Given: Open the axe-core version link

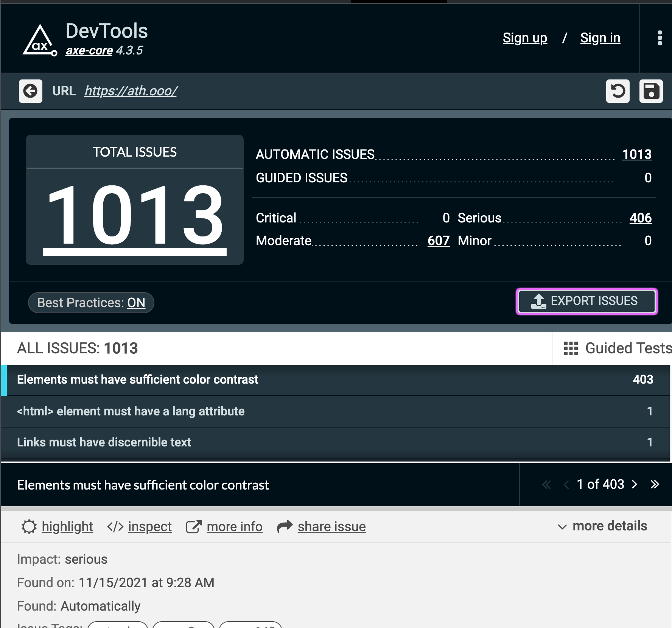Looking at the screenshot, I should [x=89, y=50].
